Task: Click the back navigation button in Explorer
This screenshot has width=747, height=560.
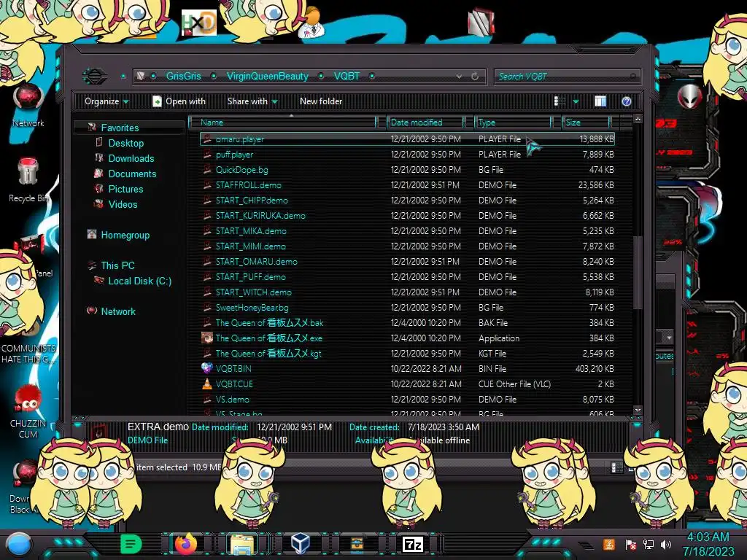Action: [94, 76]
